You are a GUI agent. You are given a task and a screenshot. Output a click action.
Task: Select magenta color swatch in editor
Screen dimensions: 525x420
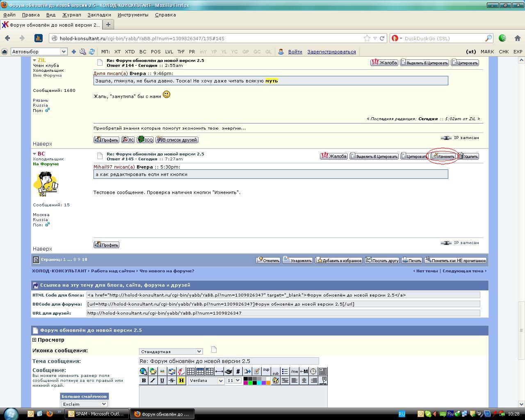(x=246, y=383)
